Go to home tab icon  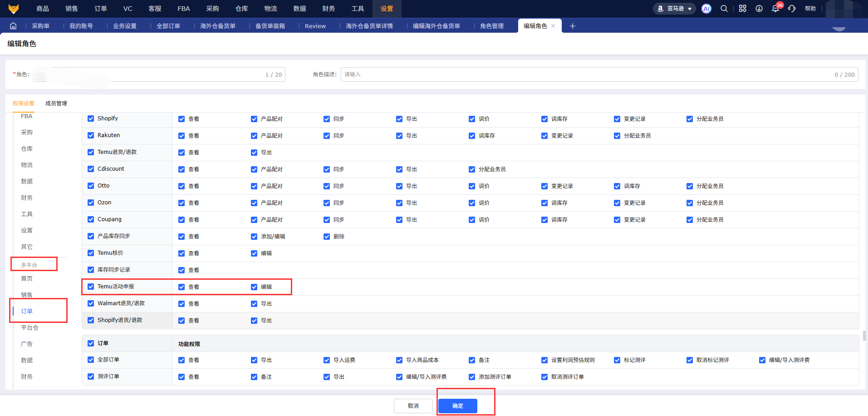13,26
